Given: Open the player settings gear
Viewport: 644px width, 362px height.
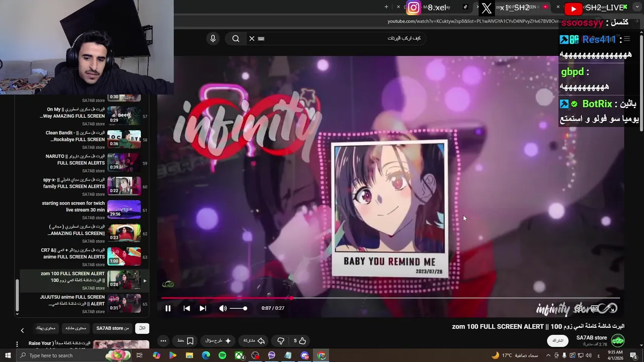Looking at the screenshot, I should click(579, 308).
